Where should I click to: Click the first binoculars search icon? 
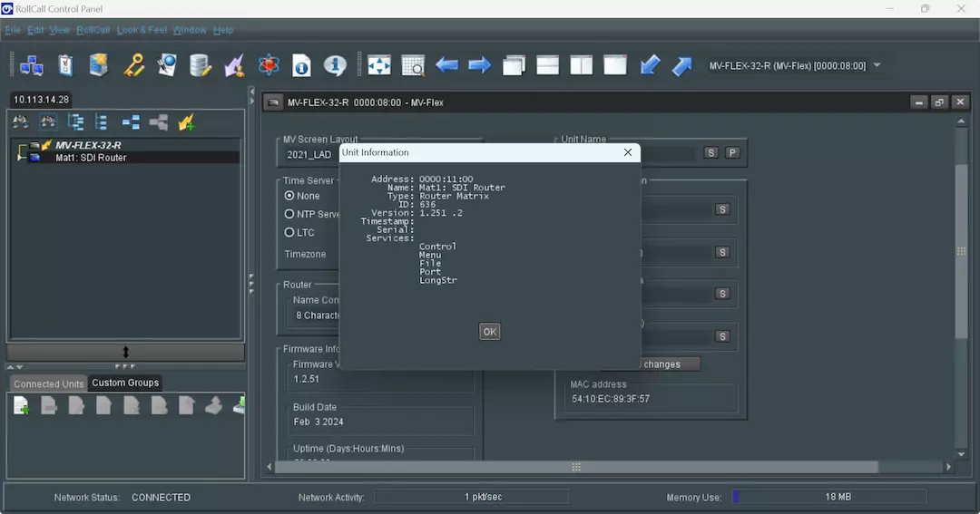tap(21, 121)
